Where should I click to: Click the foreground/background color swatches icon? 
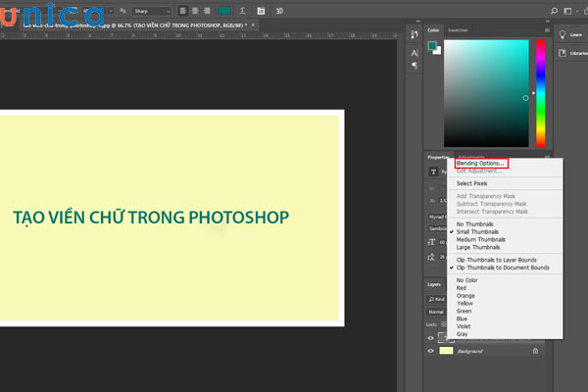click(x=434, y=48)
